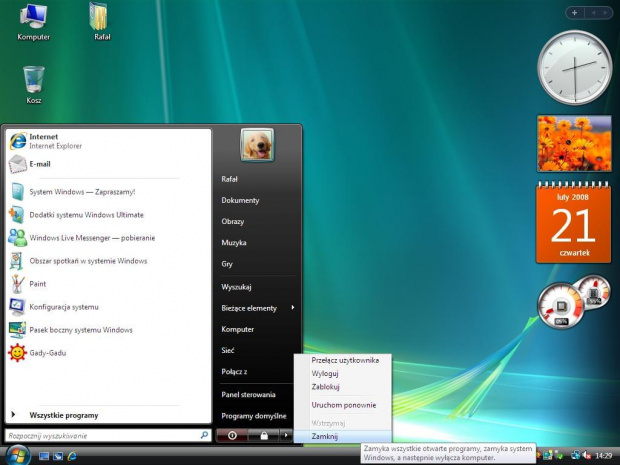Click the taskbar clock showing 14:29
620x465 pixels.
[603, 456]
